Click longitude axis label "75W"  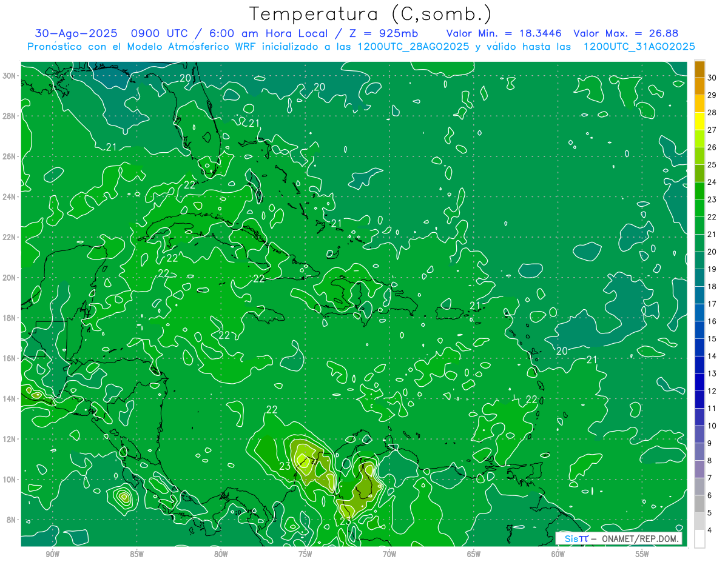305,554
